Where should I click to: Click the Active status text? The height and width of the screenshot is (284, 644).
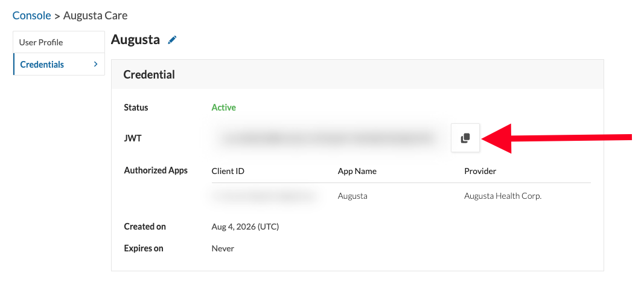[223, 108]
